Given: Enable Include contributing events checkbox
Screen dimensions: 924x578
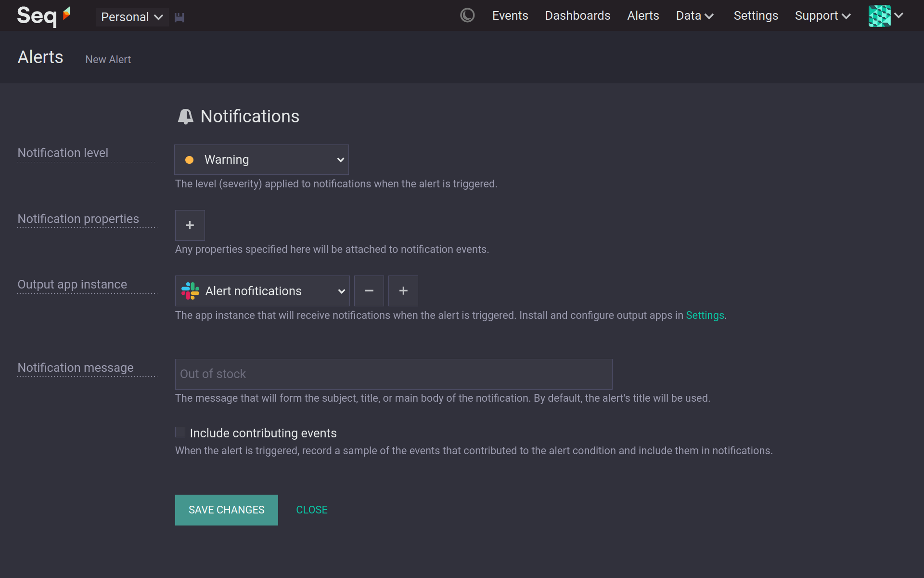Looking at the screenshot, I should point(180,433).
